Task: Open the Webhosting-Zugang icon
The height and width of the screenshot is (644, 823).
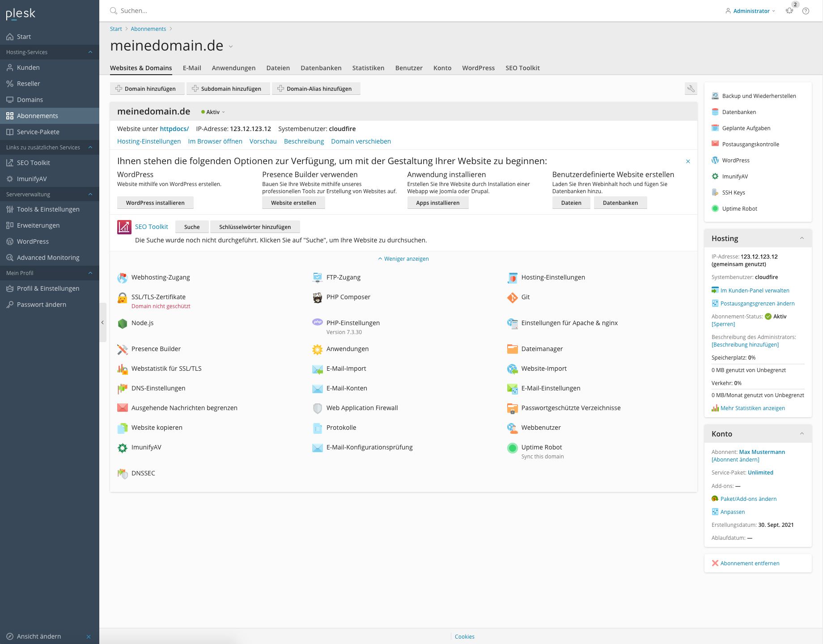Action: (123, 278)
